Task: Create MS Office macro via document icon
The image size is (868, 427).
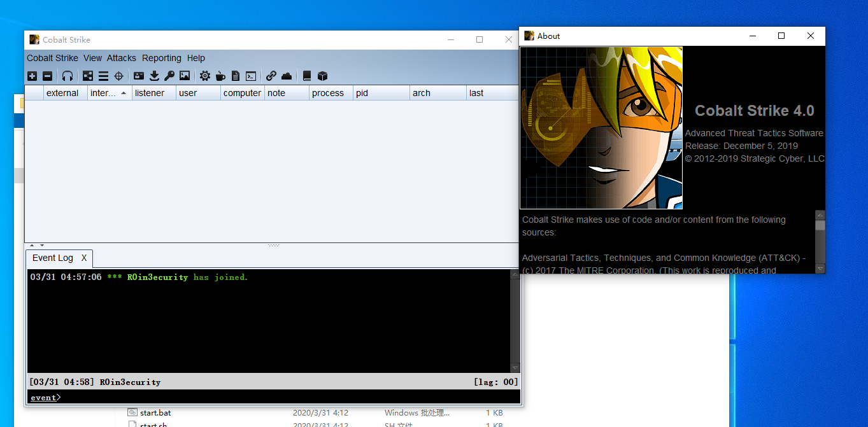Action: 236,76
